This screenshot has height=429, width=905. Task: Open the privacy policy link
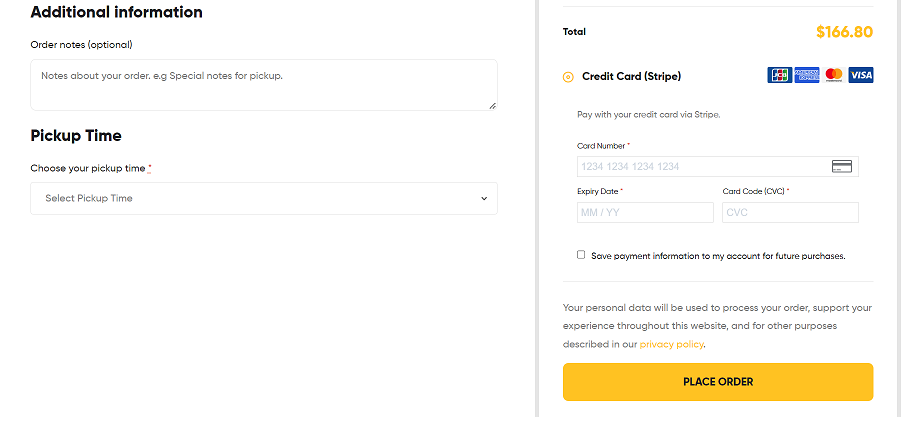671,344
